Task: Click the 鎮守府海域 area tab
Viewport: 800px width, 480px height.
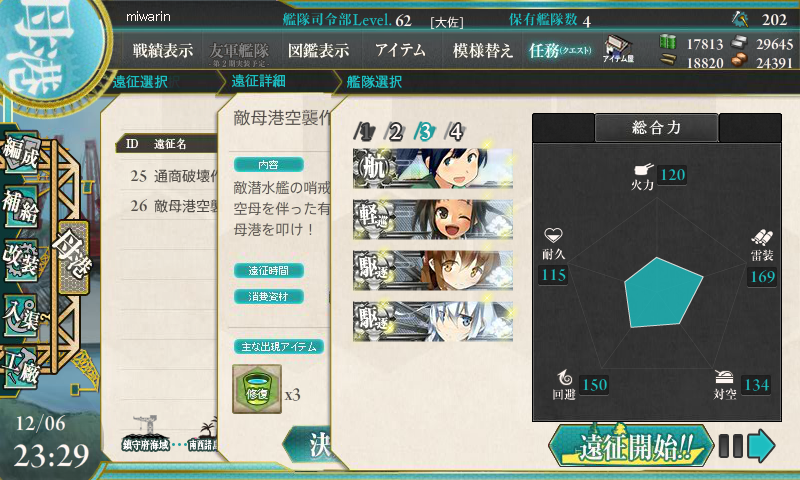Action: click(x=146, y=444)
